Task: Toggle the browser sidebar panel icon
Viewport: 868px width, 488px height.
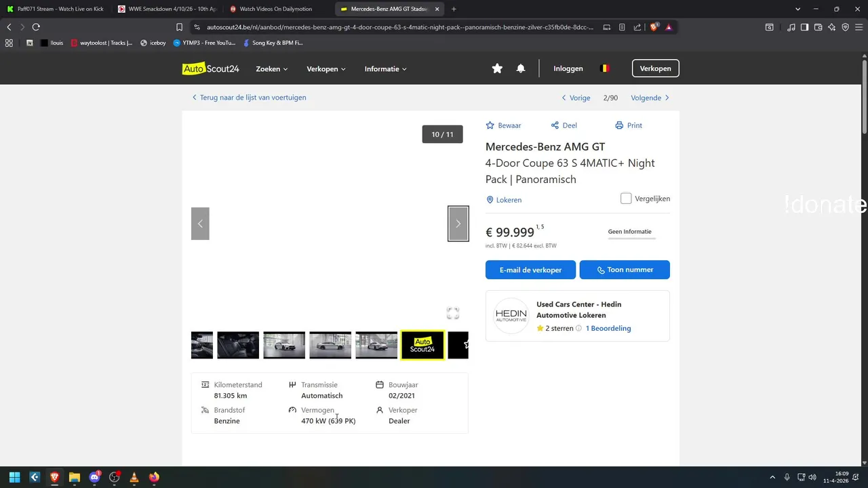Action: (x=804, y=27)
